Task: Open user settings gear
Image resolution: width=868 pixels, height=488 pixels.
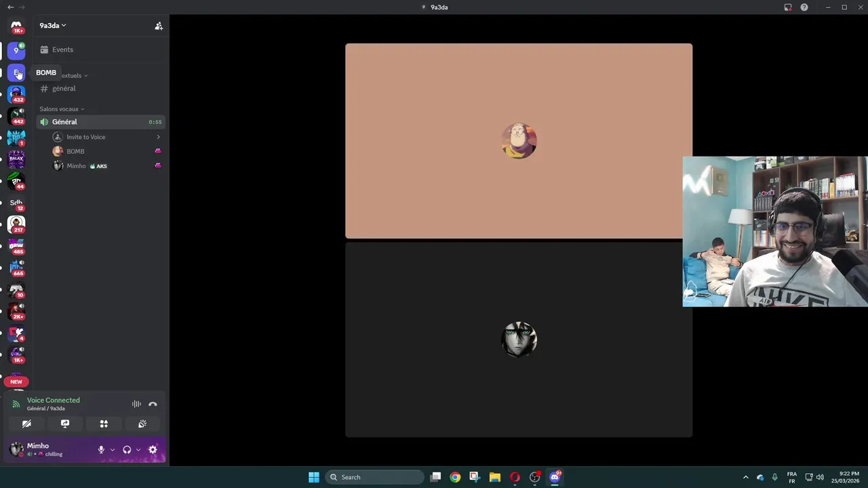Action: pyautogui.click(x=153, y=449)
